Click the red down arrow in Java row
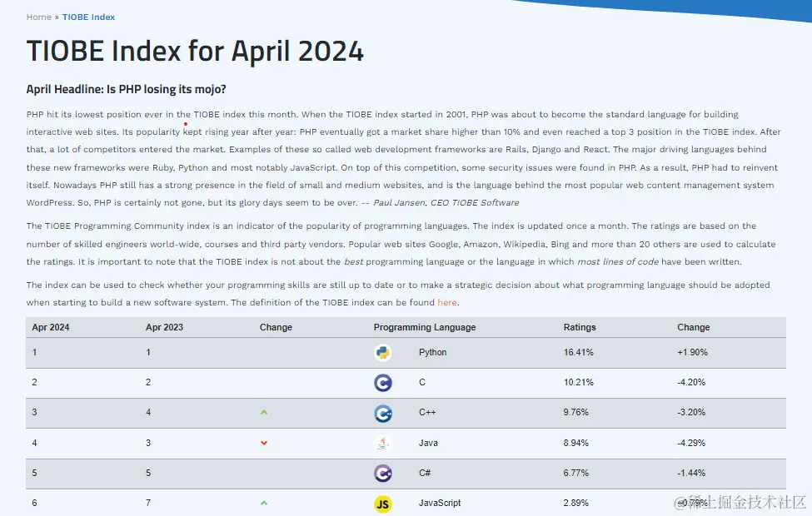The width and height of the screenshot is (812, 516). tap(264, 444)
